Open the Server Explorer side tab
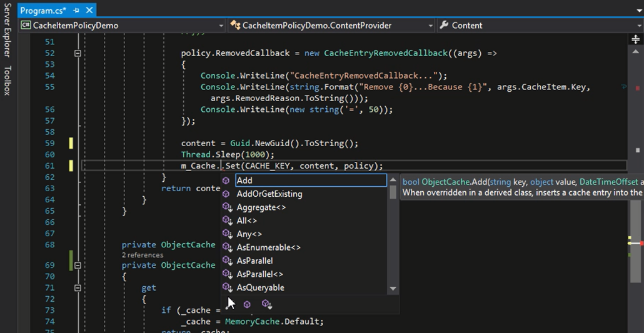Screen dimensions: 644x333 (x=7, y=29)
